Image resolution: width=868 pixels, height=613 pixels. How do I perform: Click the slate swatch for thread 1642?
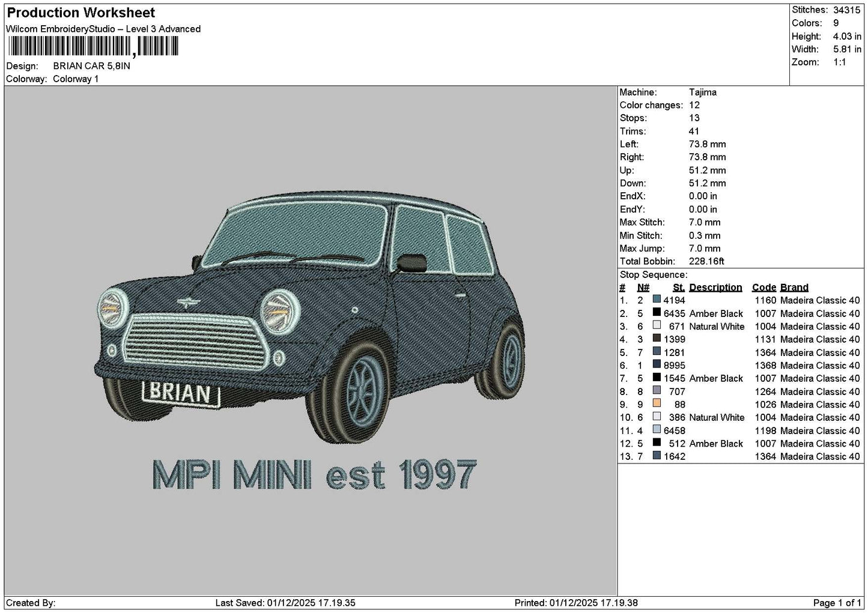click(x=657, y=456)
